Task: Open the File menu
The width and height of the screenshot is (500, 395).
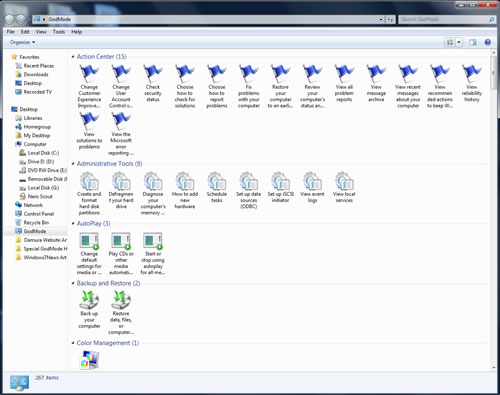Action: pyautogui.click(x=11, y=32)
